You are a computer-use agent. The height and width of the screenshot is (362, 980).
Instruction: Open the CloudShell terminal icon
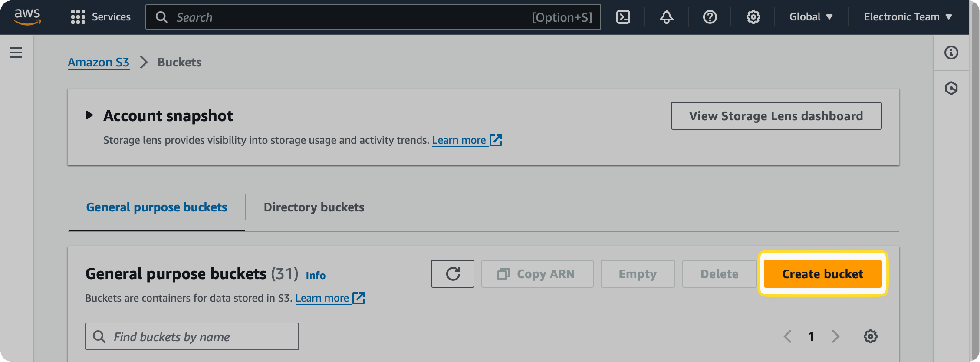(623, 17)
